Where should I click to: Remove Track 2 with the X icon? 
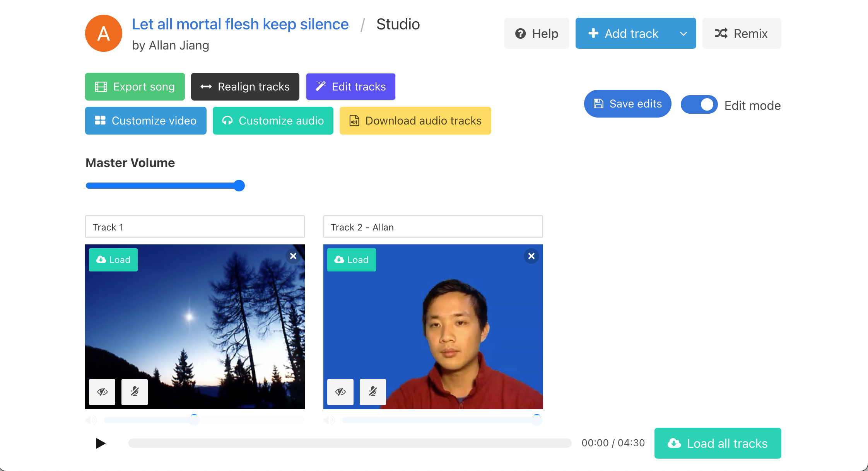531,256
